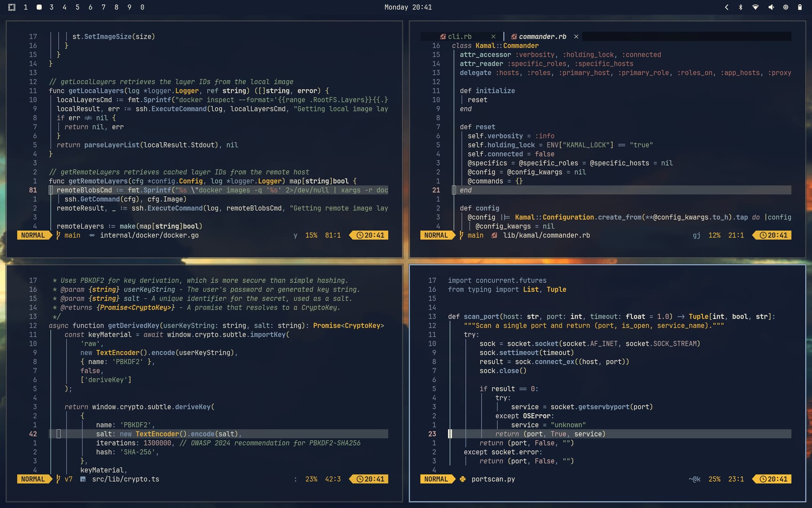Click the battery icon in the top bar
The image size is (812, 508).
click(x=799, y=7)
